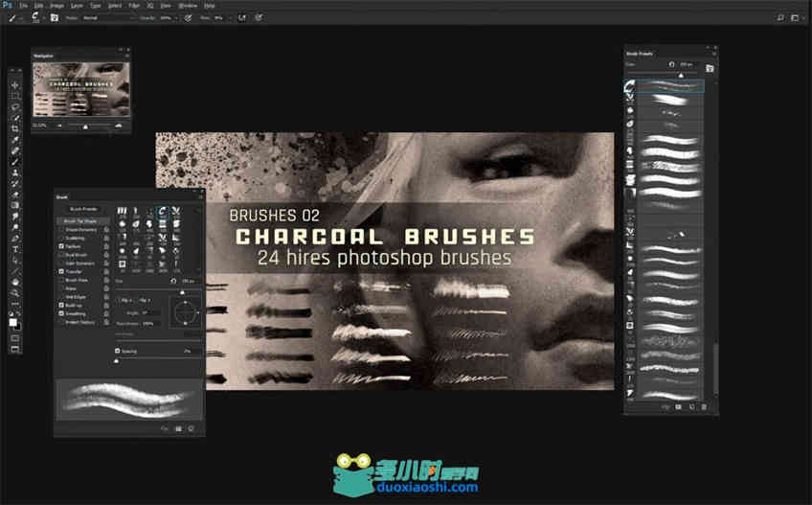This screenshot has width=812, height=505.
Task: Open the Image menu
Action: point(56,5)
